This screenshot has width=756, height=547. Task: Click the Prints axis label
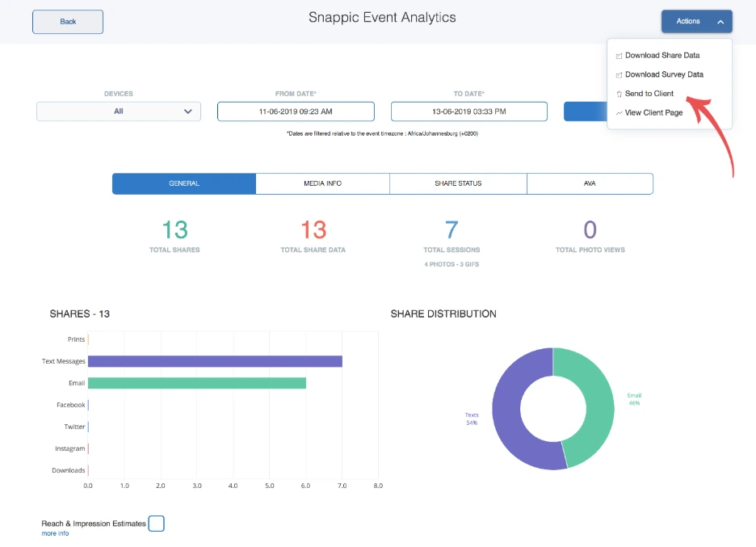click(x=76, y=339)
